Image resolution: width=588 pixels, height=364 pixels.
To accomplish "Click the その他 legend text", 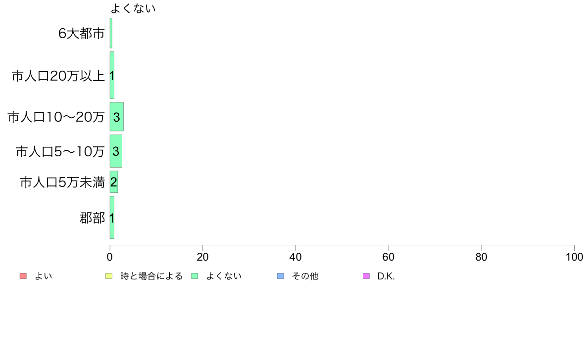I will [x=305, y=276].
